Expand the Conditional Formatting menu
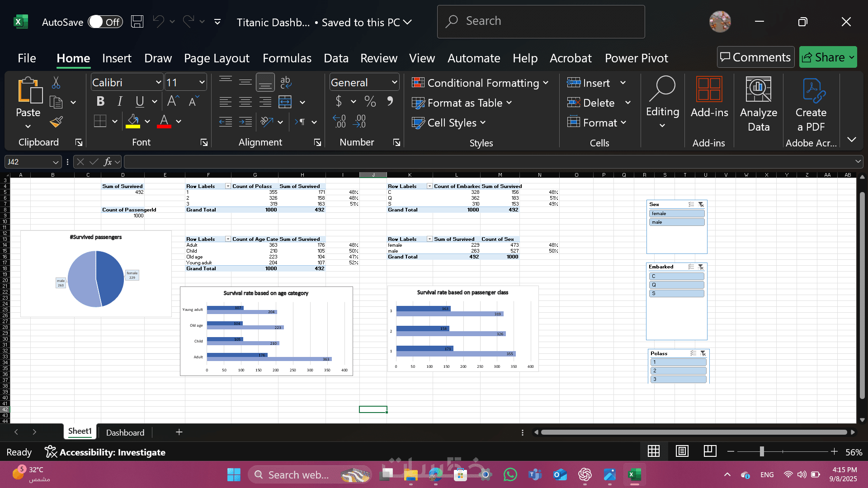The width and height of the screenshot is (868, 488). coord(480,83)
